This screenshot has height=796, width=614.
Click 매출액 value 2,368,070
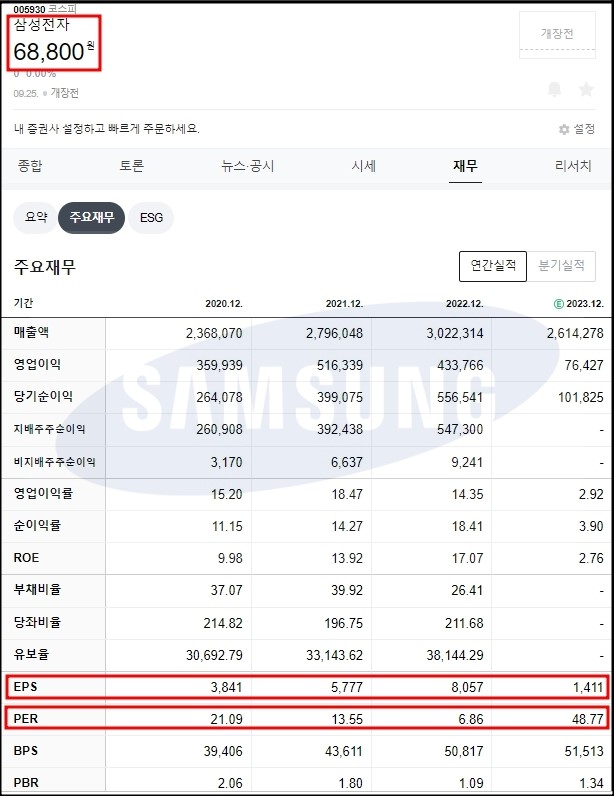point(214,334)
